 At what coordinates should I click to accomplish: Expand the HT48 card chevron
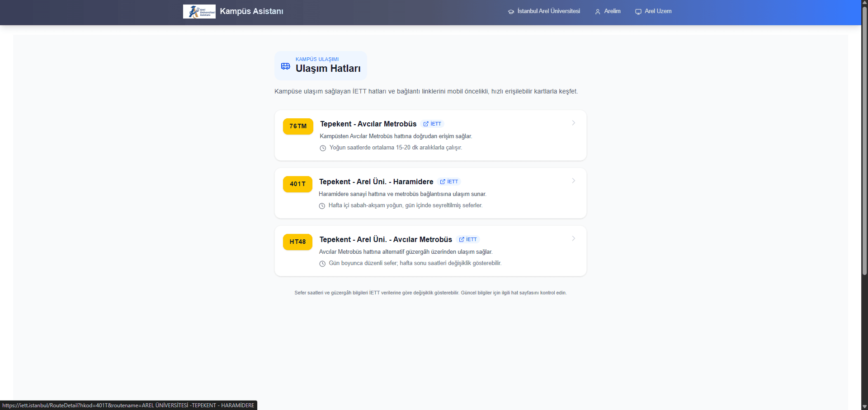point(573,238)
